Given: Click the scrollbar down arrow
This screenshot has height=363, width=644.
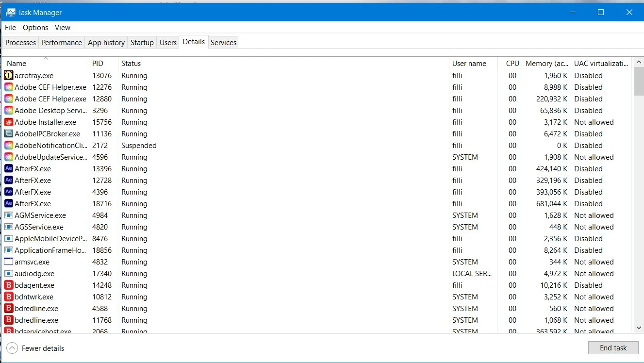Looking at the screenshot, I should coord(639,328).
